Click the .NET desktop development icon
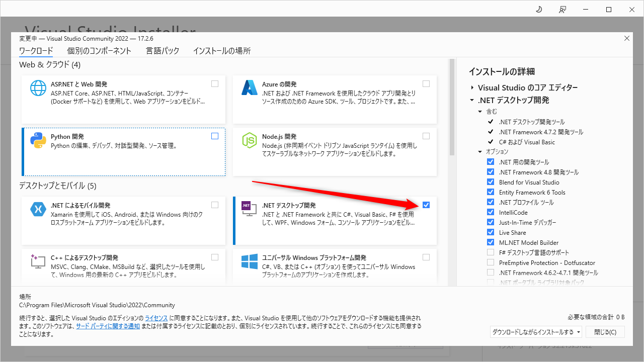 (x=250, y=209)
